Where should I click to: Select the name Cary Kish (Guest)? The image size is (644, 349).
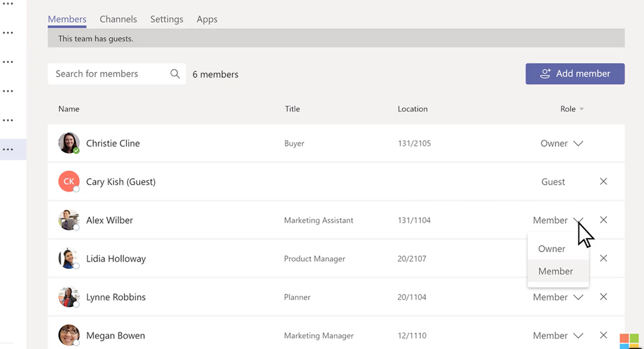[x=121, y=182]
